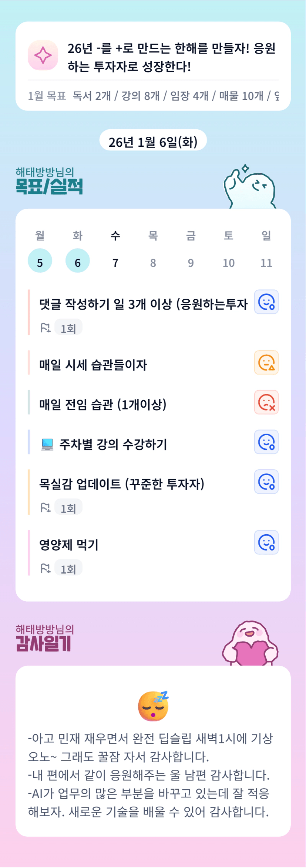Click repeat flag icon under 영양제 먹기

coord(46,568)
